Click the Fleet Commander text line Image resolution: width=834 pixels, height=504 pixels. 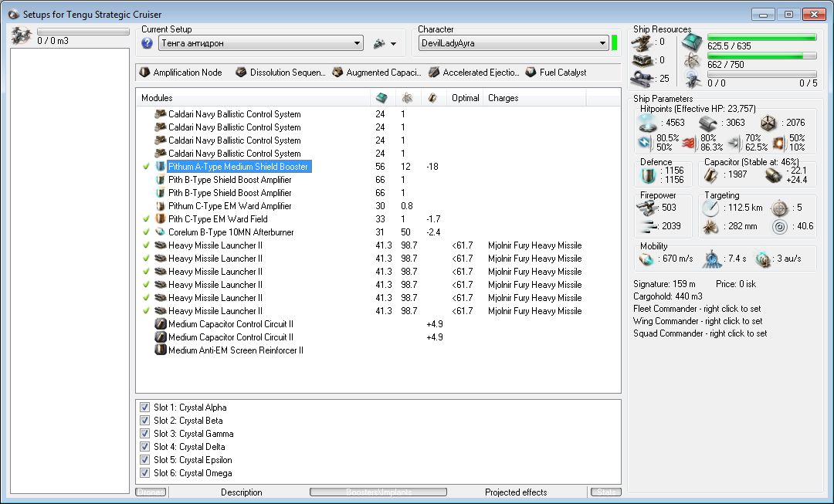[697, 309]
